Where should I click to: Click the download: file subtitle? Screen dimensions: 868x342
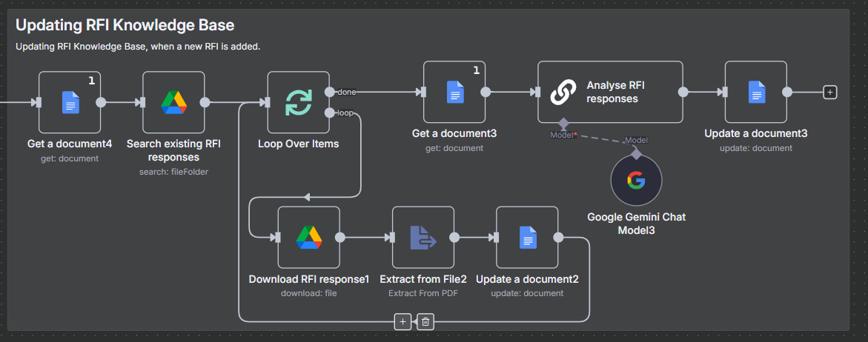(309, 293)
